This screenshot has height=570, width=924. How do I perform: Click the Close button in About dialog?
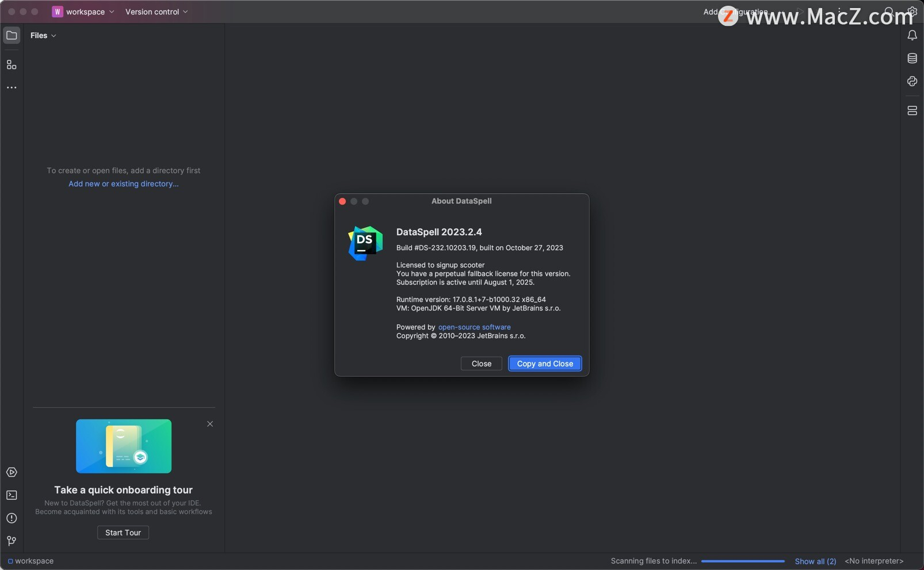coord(482,364)
